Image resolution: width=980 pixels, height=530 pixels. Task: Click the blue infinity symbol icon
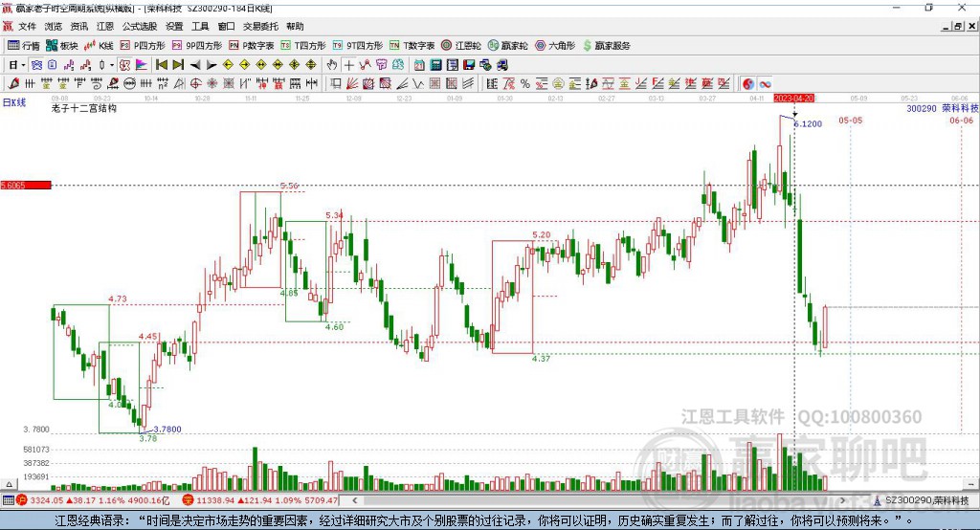pyautogui.click(x=765, y=84)
